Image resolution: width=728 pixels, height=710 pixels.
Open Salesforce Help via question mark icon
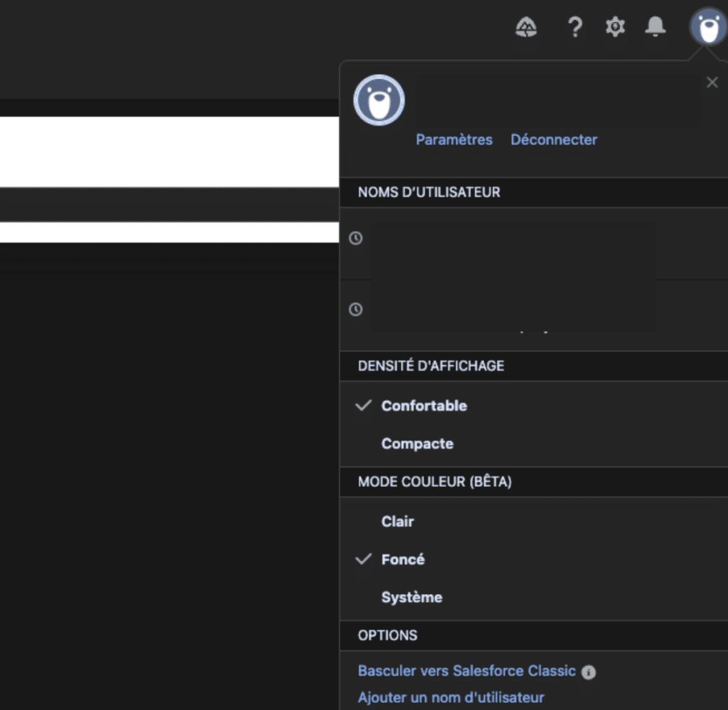(x=574, y=27)
